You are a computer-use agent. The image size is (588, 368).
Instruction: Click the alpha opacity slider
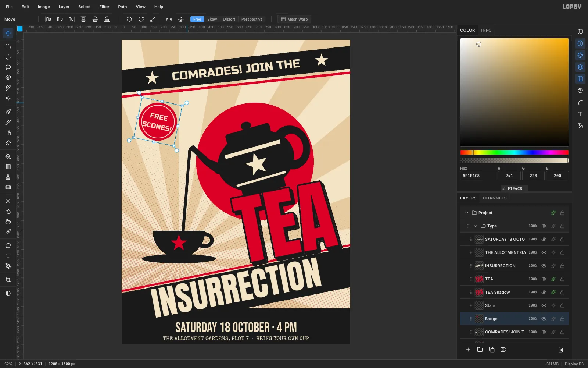coord(514,160)
